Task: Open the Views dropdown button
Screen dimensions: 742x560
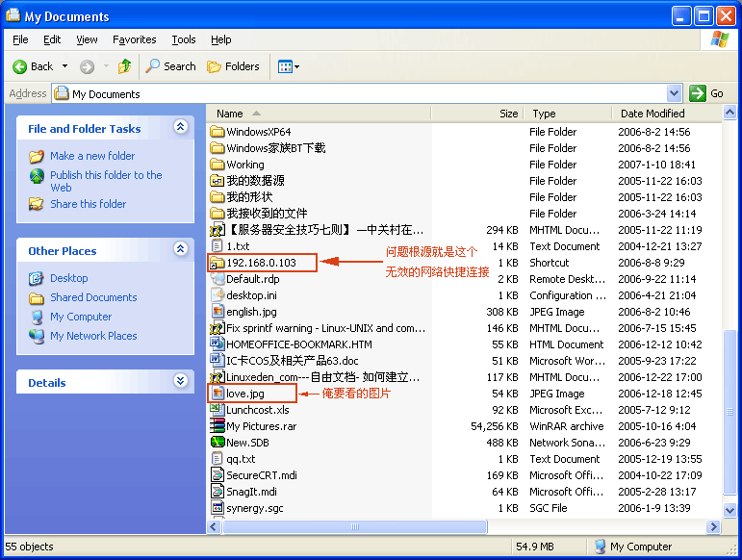Action: click(x=289, y=66)
